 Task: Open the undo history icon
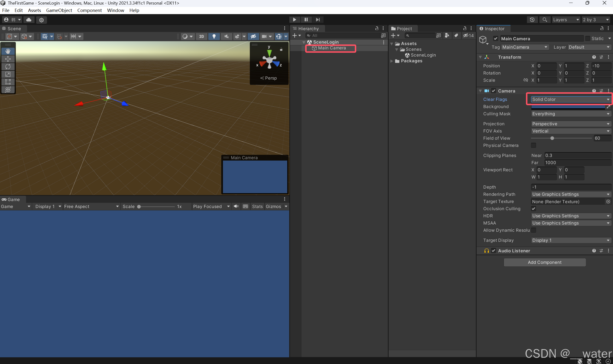click(x=532, y=20)
